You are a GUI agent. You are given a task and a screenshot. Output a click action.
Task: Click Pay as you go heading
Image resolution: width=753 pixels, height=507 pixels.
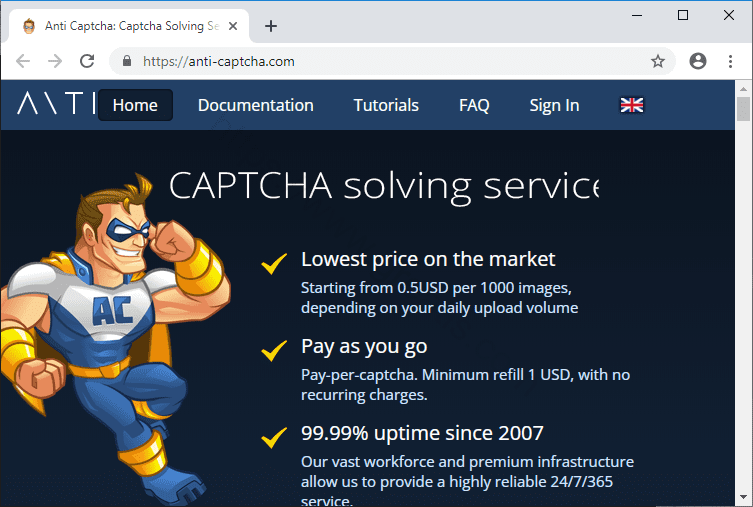pyautogui.click(x=364, y=347)
